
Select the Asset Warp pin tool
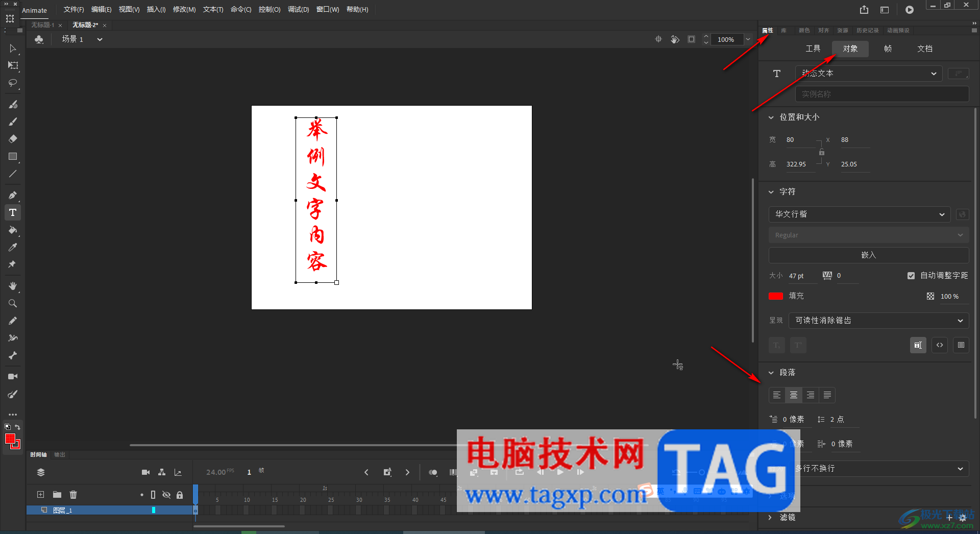[13, 264]
